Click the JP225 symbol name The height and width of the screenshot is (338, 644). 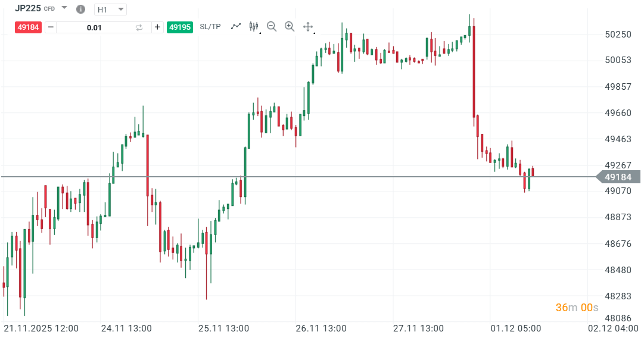(28, 8)
